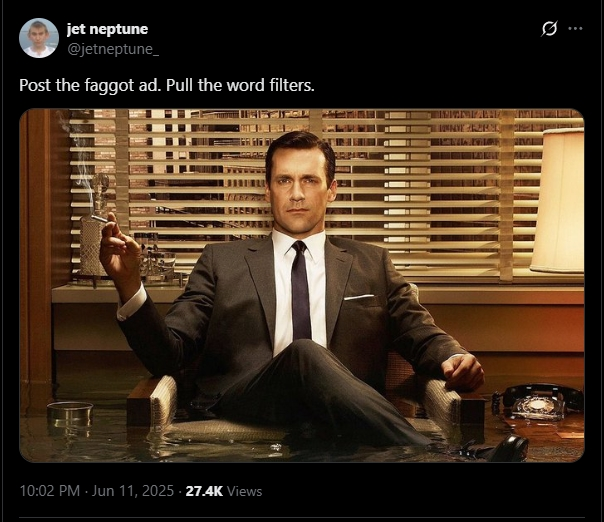
Task: Open jet neptune's profile avatar
Action: point(39,38)
